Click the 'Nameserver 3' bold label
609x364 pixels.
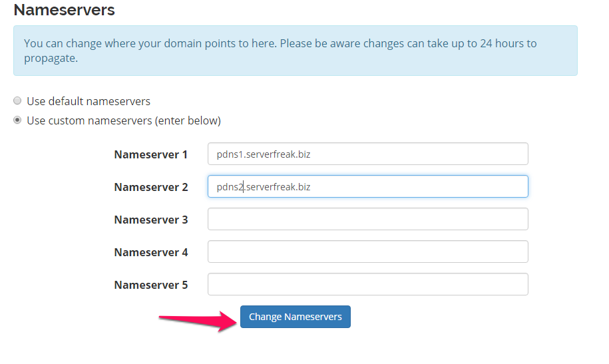150,220
